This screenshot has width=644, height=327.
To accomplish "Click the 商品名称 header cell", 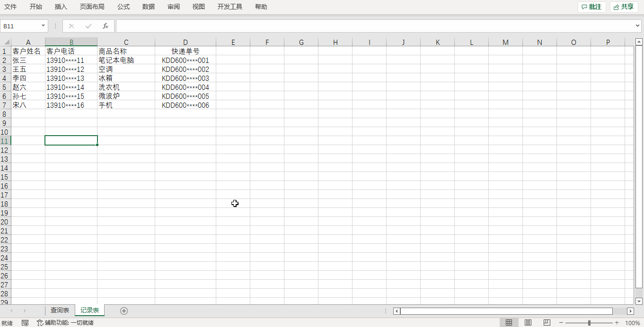I will pyautogui.click(x=126, y=51).
